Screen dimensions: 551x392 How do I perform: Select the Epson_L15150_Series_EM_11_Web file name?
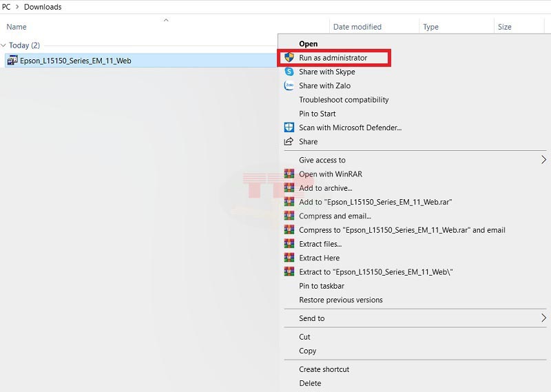click(76, 61)
